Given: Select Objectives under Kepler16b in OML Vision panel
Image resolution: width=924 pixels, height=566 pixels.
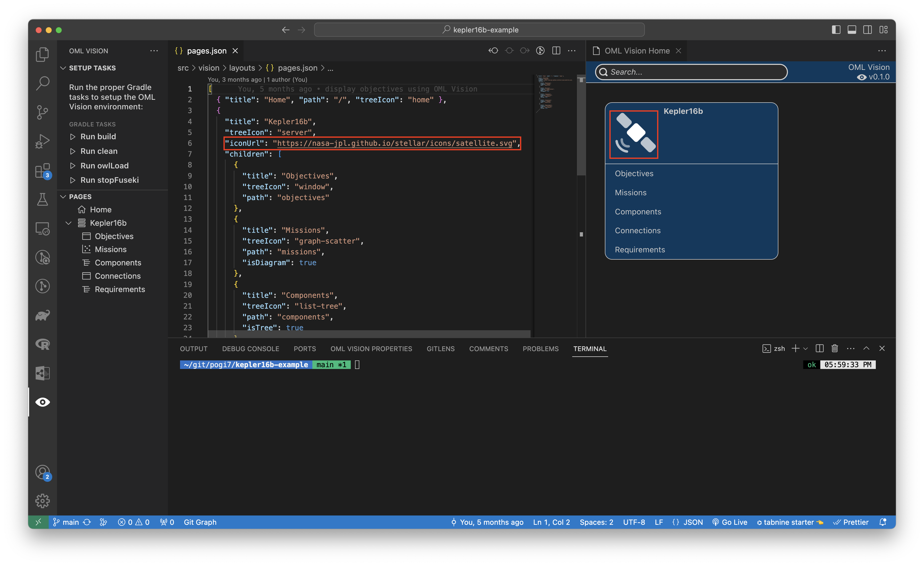Looking at the screenshot, I should click(x=633, y=173).
